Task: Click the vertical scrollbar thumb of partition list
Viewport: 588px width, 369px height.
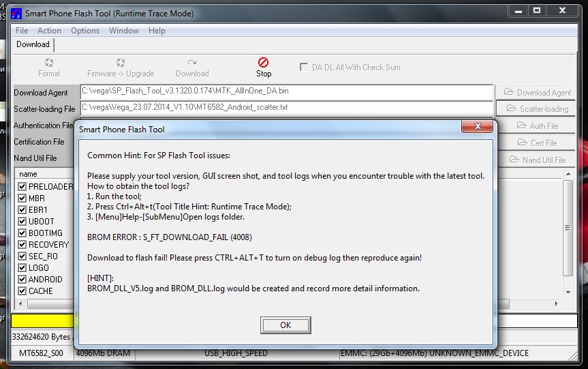Action: click(x=568, y=228)
